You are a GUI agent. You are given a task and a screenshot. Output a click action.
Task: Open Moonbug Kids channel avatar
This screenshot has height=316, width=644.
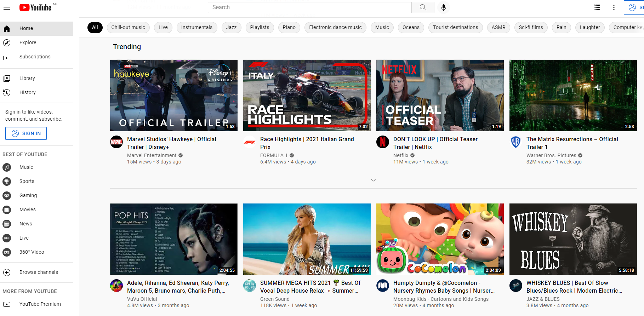383,286
